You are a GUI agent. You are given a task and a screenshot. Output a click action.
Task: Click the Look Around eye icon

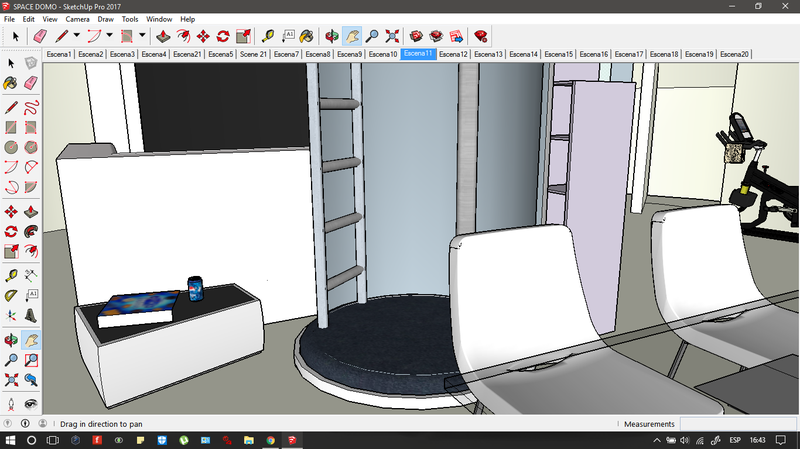click(31, 403)
